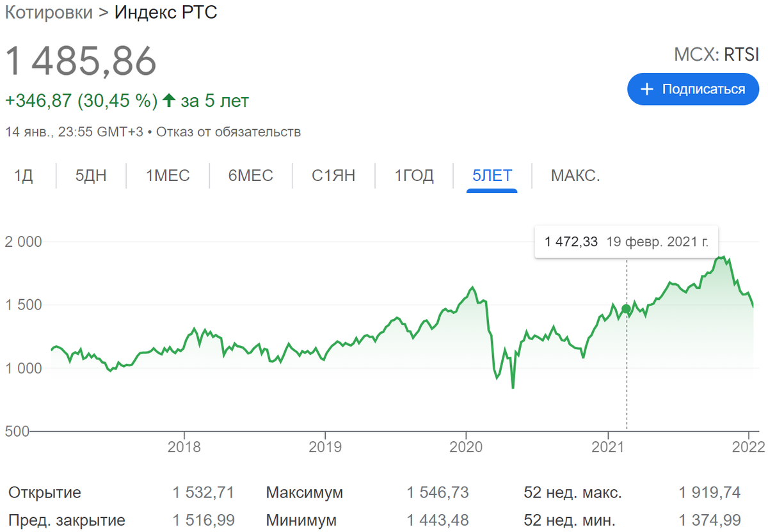
Task: Click the active 5ЛЕТ range tab
Action: click(492, 175)
